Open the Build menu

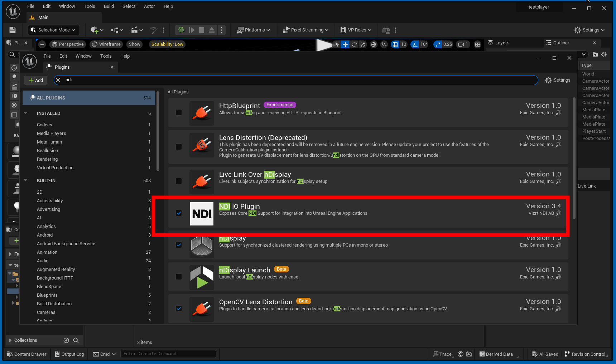[x=109, y=6]
